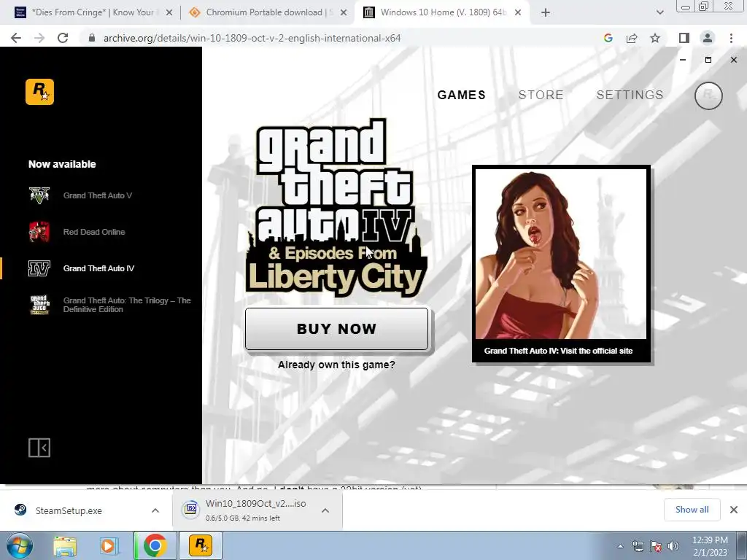Open the volume control in system tray
Image resolution: width=747 pixels, height=560 pixels.
673,546
